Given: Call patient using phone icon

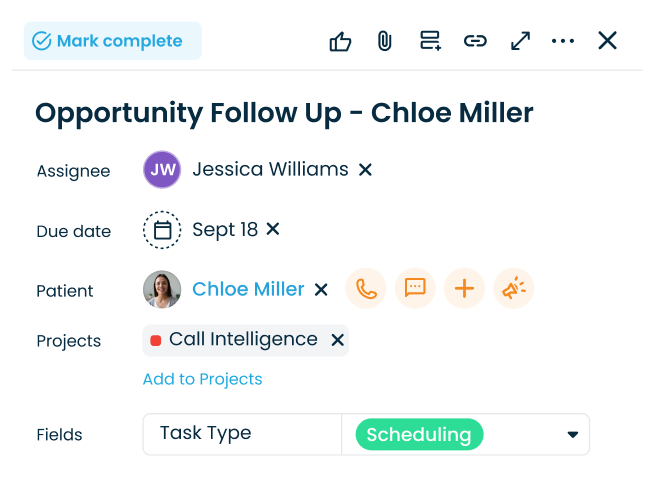Looking at the screenshot, I should coord(366,289).
